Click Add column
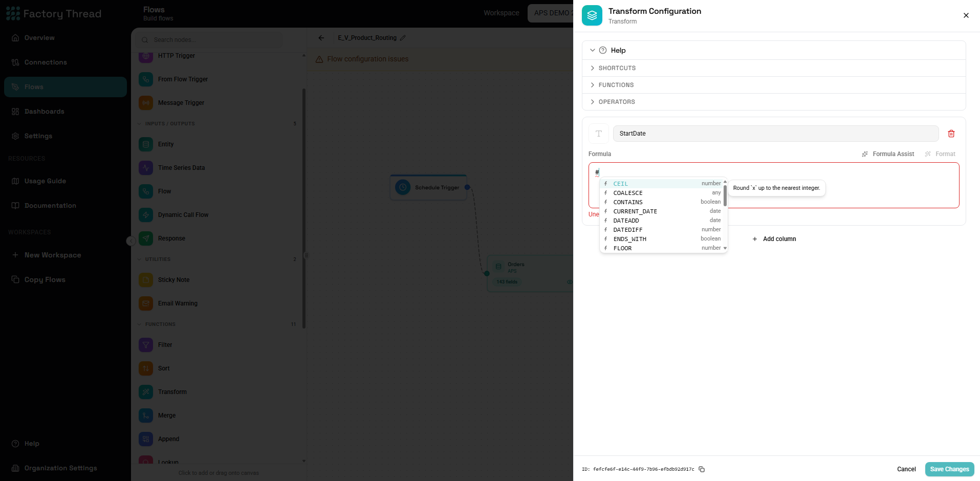 (774, 239)
